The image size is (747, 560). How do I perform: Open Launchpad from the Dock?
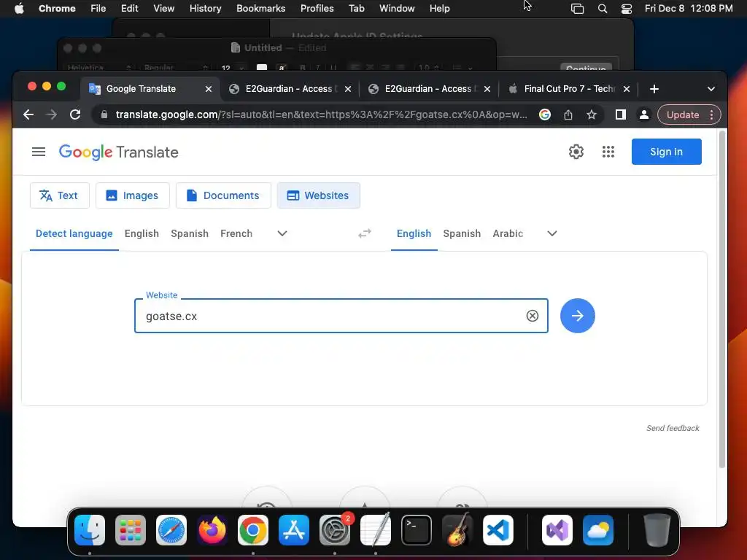[x=131, y=530]
